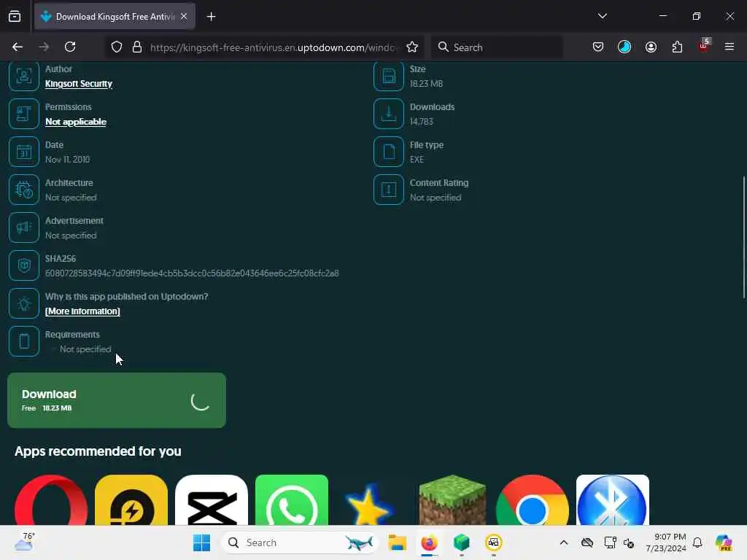Show site security padlock information
This screenshot has width=747, height=560.
[137, 47]
